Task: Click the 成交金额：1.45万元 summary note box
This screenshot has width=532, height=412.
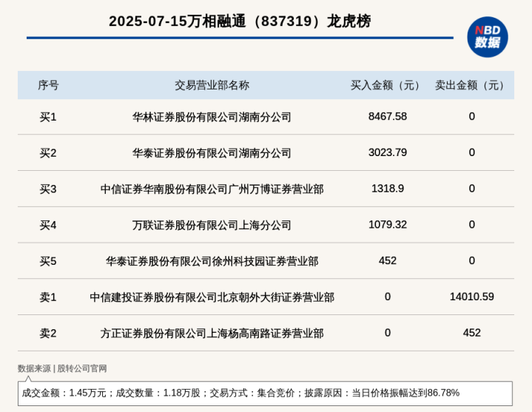Action: 265,394
